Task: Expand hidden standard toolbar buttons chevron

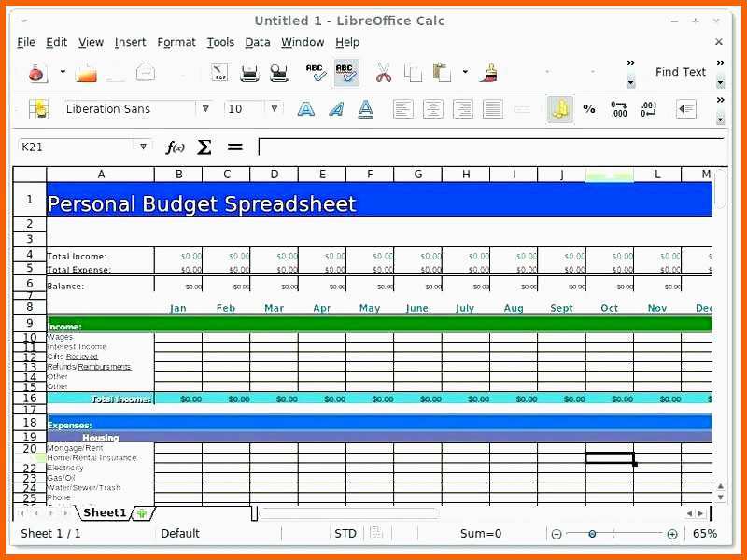Action: click(631, 63)
